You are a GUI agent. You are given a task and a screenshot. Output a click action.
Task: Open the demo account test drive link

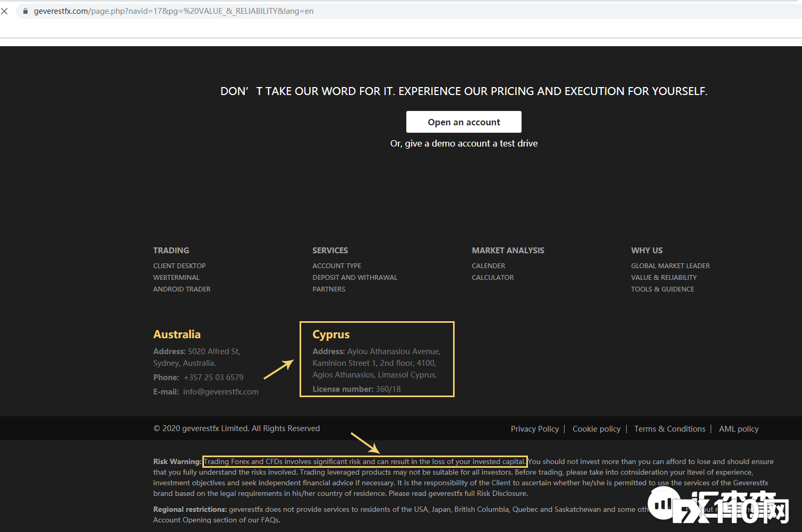pyautogui.click(x=464, y=143)
